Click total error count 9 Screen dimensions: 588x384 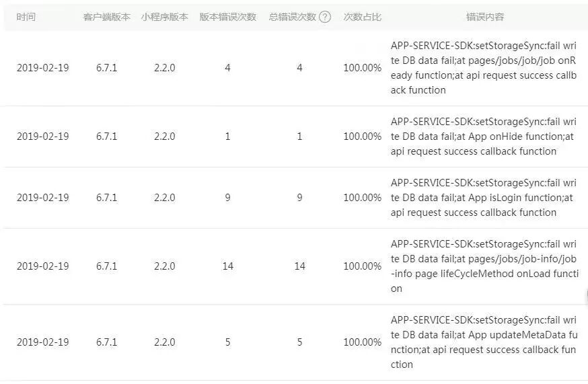(299, 198)
